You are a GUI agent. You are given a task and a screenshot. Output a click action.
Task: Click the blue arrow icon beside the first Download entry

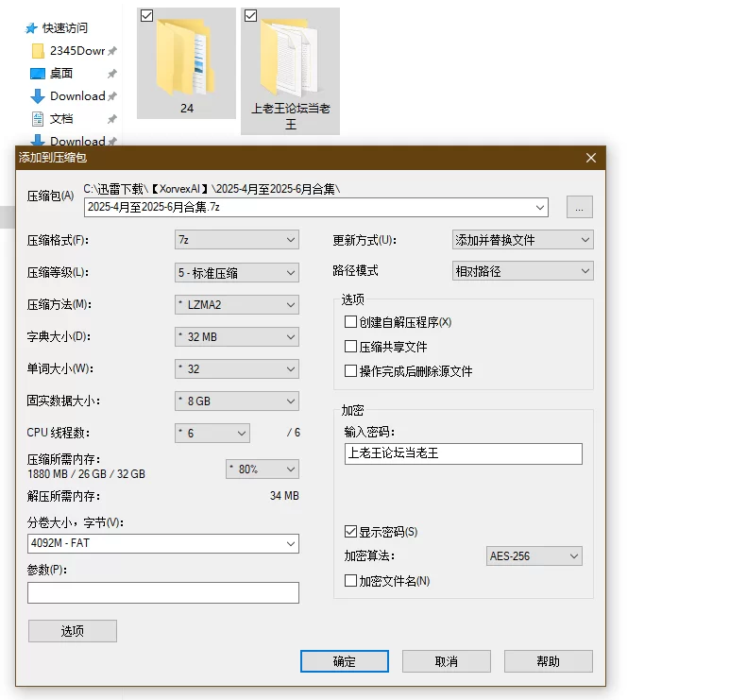[x=38, y=96]
